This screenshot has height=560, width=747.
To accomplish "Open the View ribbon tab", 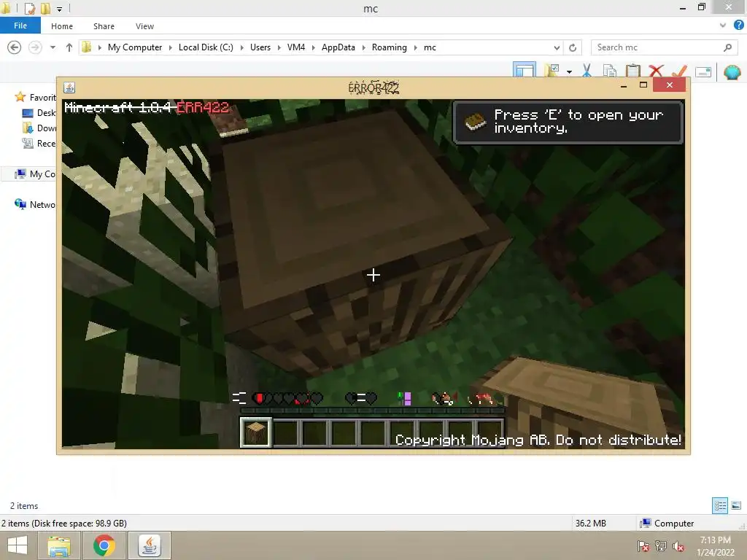I will (144, 26).
